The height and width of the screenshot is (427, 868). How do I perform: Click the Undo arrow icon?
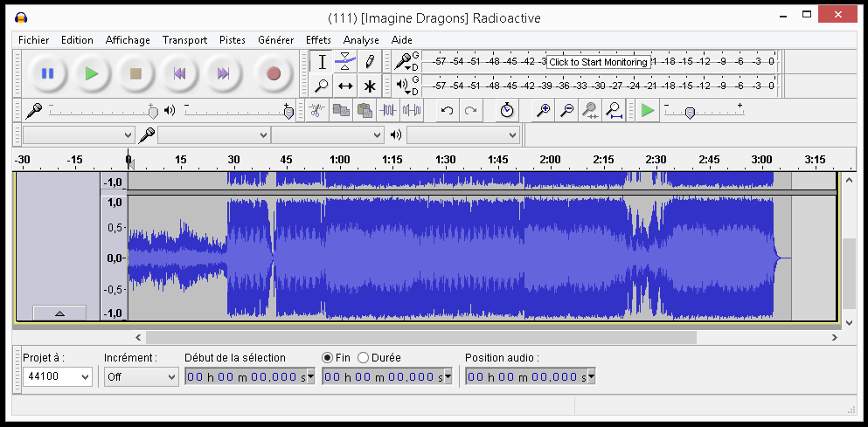(x=448, y=111)
